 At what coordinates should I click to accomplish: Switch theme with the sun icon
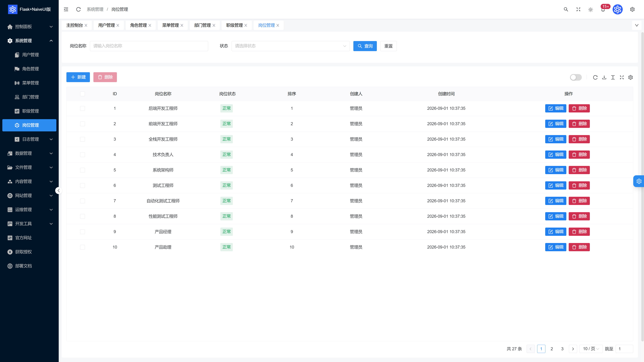pyautogui.click(x=591, y=10)
